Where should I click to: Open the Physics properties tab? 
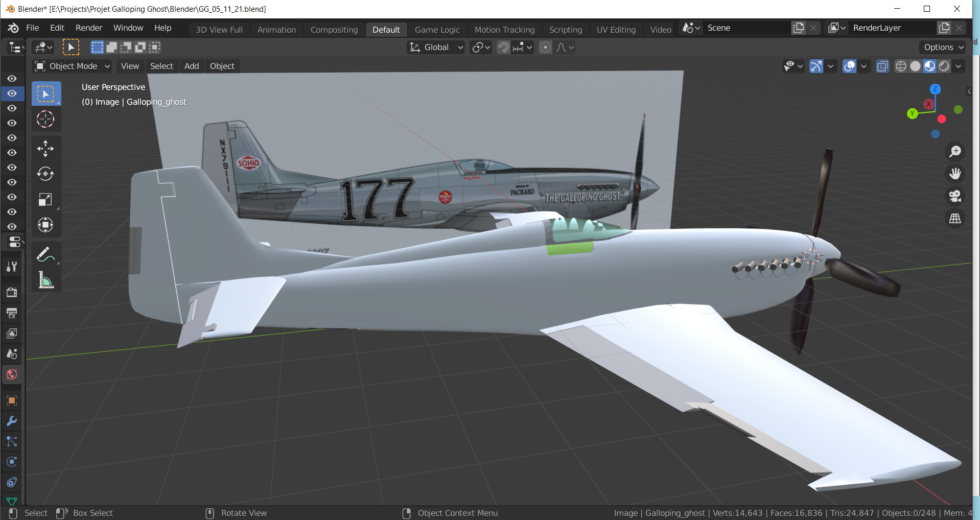pos(12,462)
